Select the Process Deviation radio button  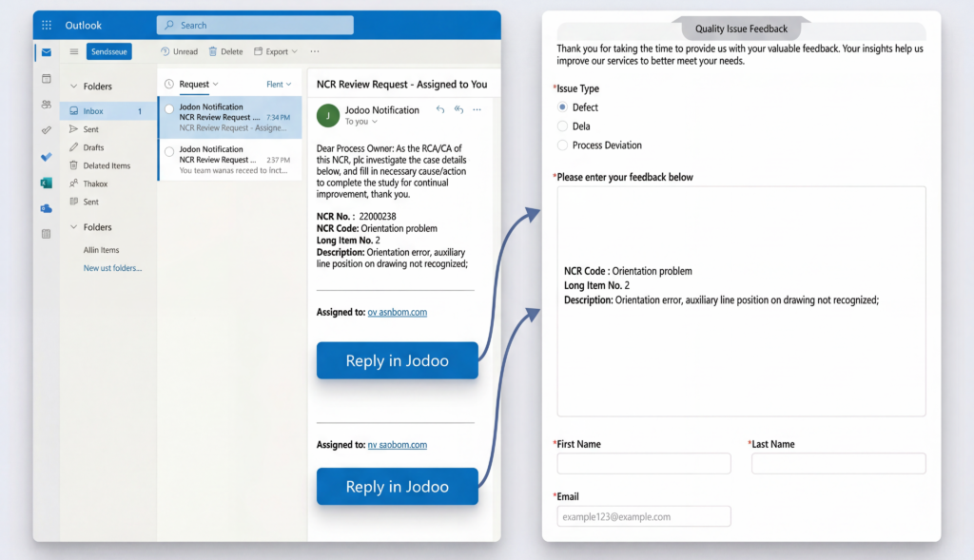click(562, 145)
